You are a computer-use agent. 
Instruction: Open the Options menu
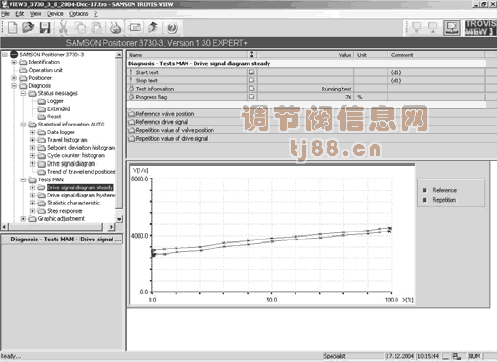79,14
